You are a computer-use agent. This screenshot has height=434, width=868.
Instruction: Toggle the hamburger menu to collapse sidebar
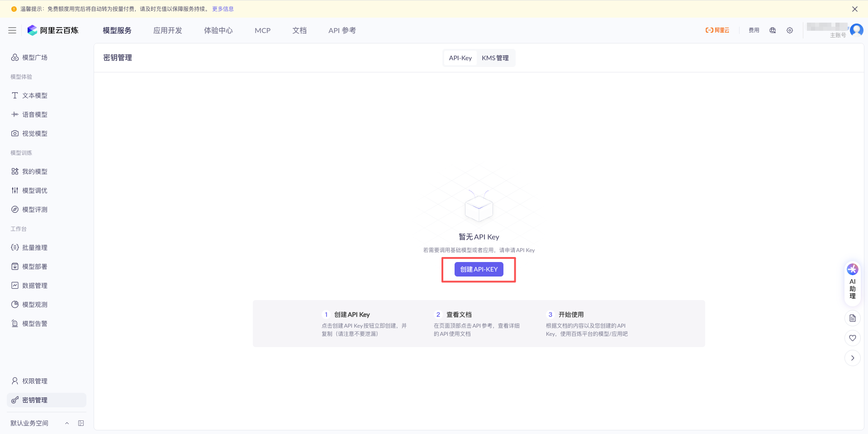[x=12, y=30]
